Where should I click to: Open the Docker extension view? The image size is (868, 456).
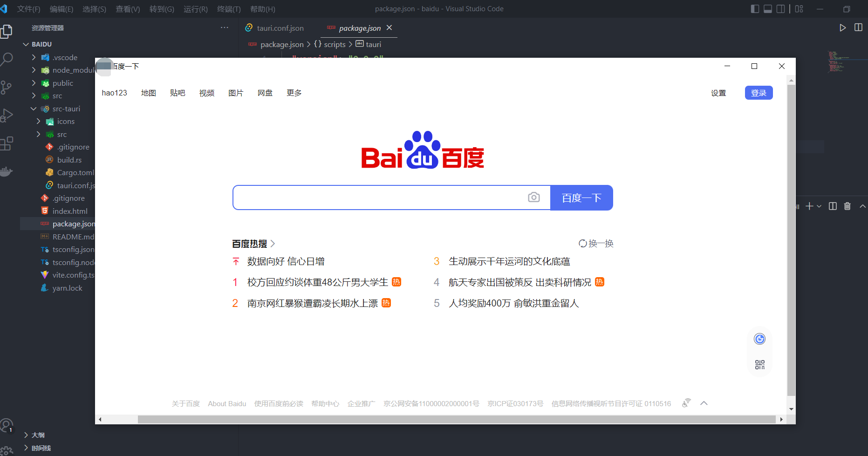pos(7,171)
